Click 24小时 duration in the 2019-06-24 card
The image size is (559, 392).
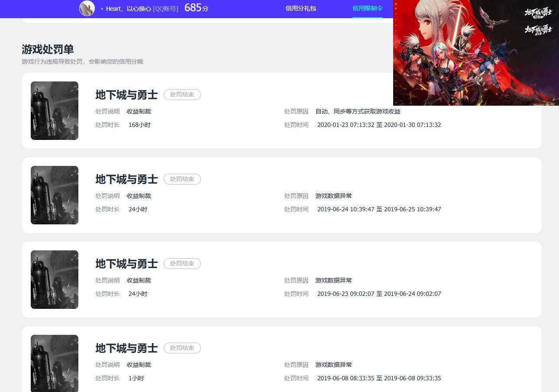[x=138, y=209]
